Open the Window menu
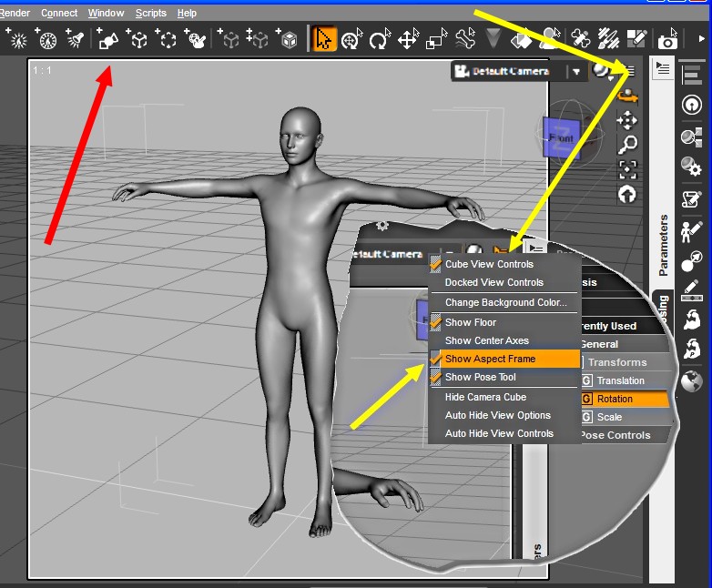Viewport: 712px width, 588px height. coord(106,13)
